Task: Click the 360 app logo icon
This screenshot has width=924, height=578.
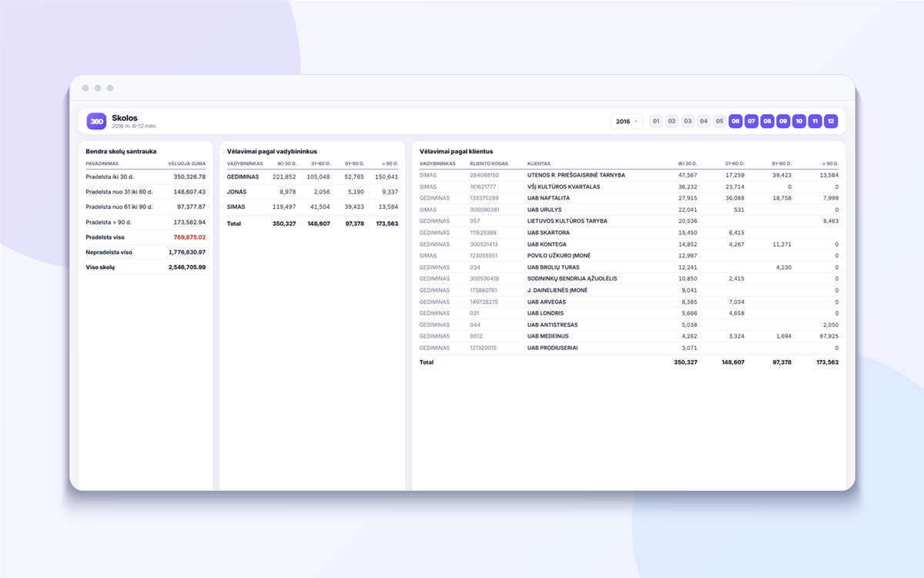Action: tap(96, 121)
